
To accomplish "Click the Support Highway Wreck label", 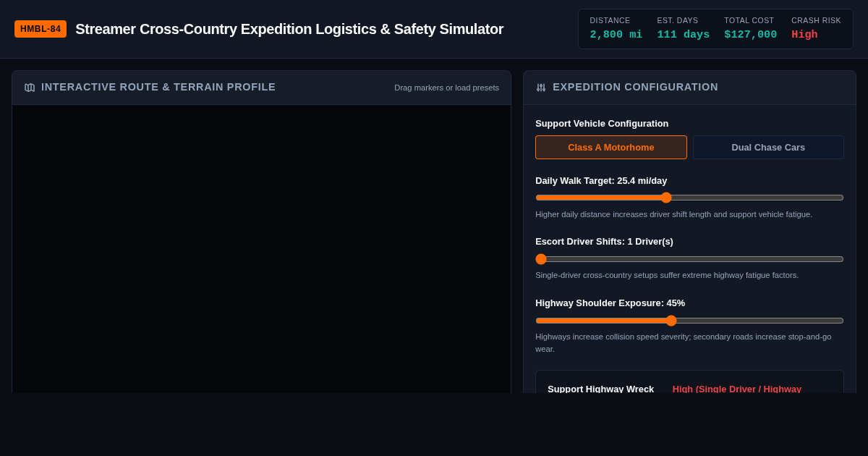I will coord(600,389).
